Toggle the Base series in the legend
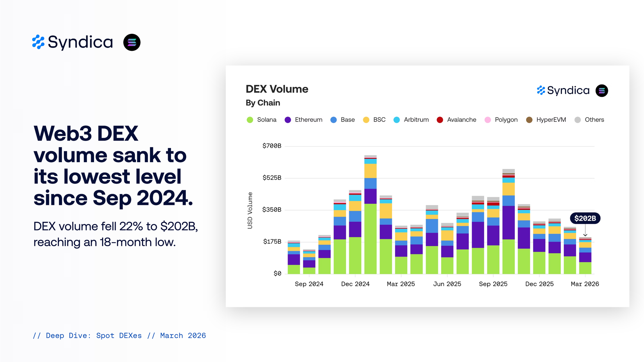Image resolution: width=644 pixels, height=362 pixels. tap(347, 120)
